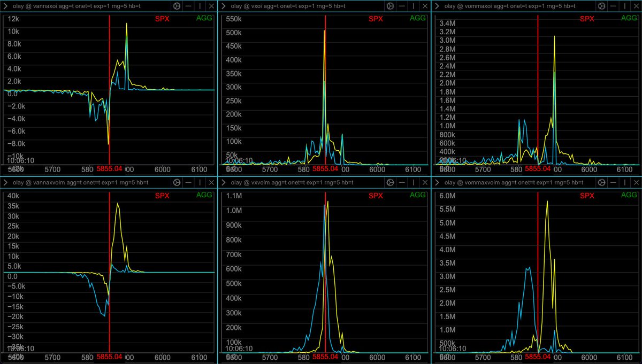Minimize the vannaxoi chart panel
The height and width of the screenshot is (364, 642).
189,6
